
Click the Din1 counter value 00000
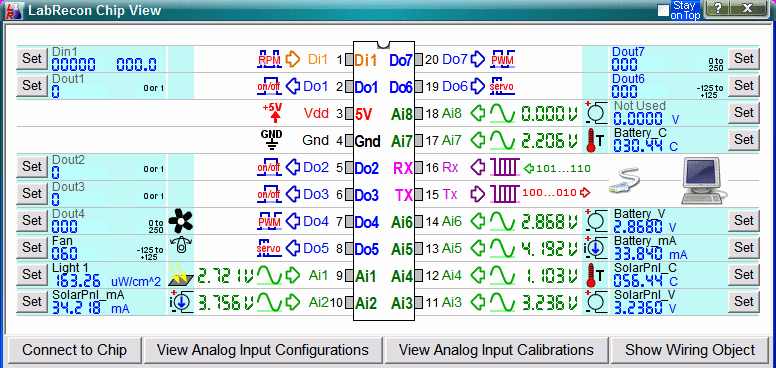pyautogui.click(x=74, y=64)
